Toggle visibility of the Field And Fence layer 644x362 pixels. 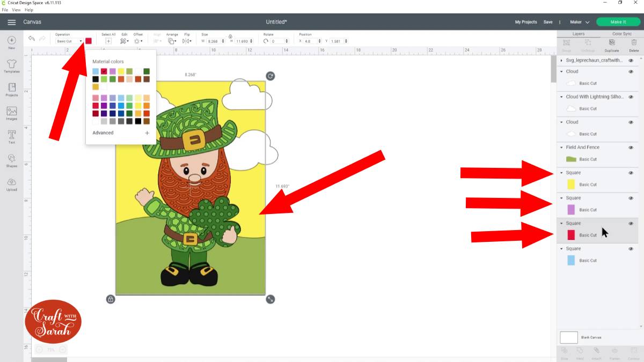click(631, 147)
